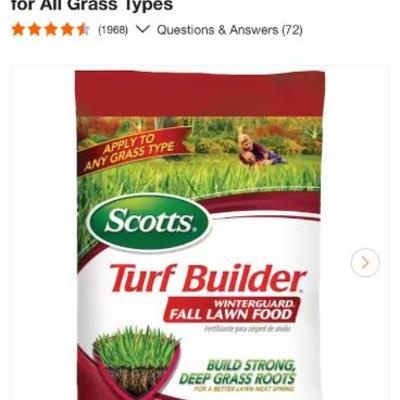
Task: Advance to next product image arrow
Action: tap(365, 263)
